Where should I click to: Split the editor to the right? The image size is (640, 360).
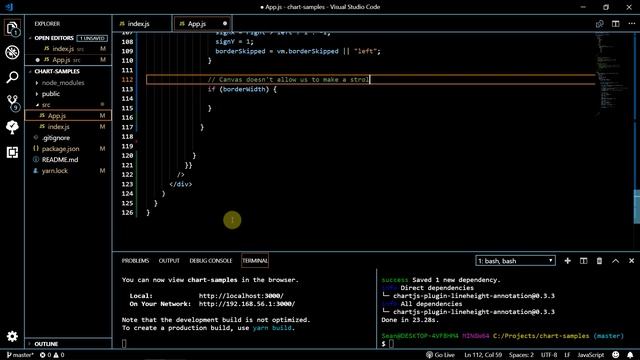coord(616,24)
